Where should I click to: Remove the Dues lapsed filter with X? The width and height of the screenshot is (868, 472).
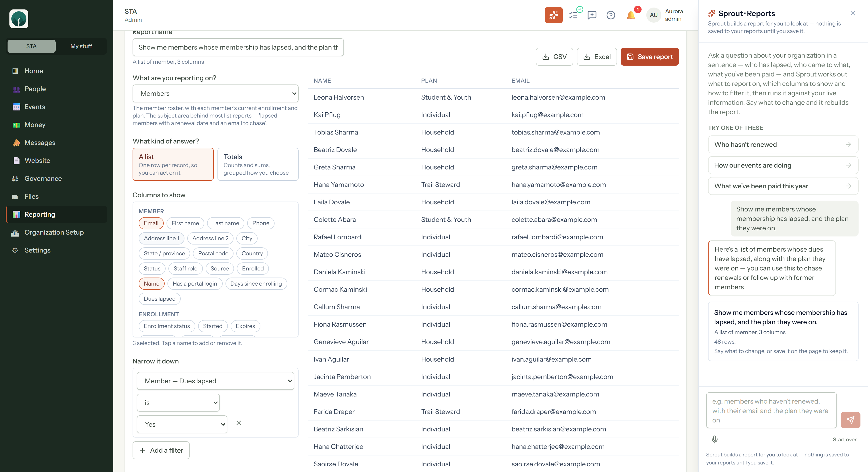click(x=238, y=423)
